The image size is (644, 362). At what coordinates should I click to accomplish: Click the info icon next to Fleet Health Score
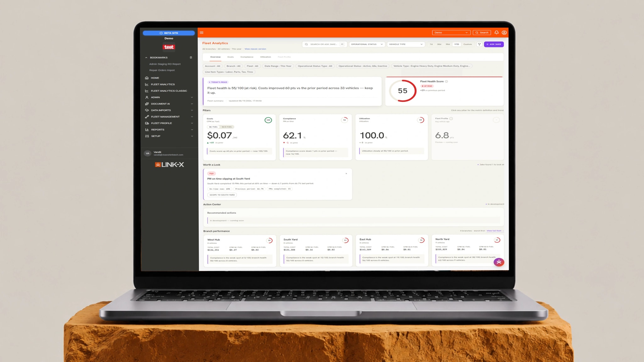[447, 81]
